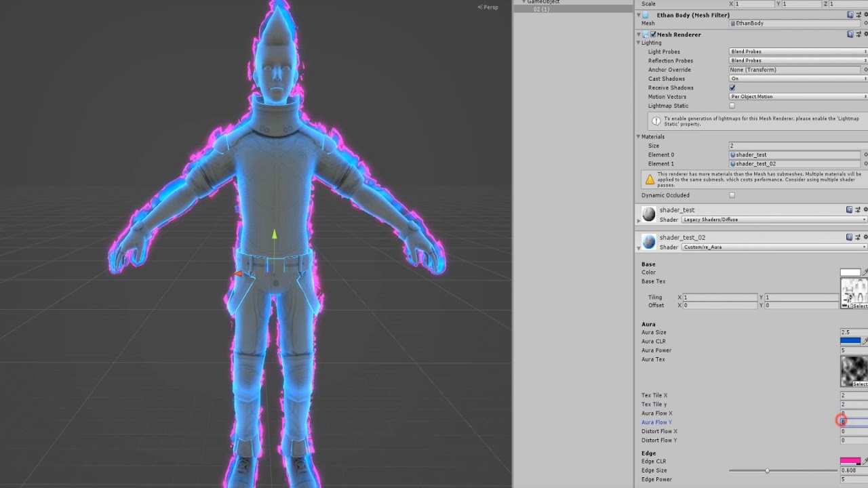Open the Reflection Probes dropdown
This screenshot has width=868, height=488.
click(798, 60)
